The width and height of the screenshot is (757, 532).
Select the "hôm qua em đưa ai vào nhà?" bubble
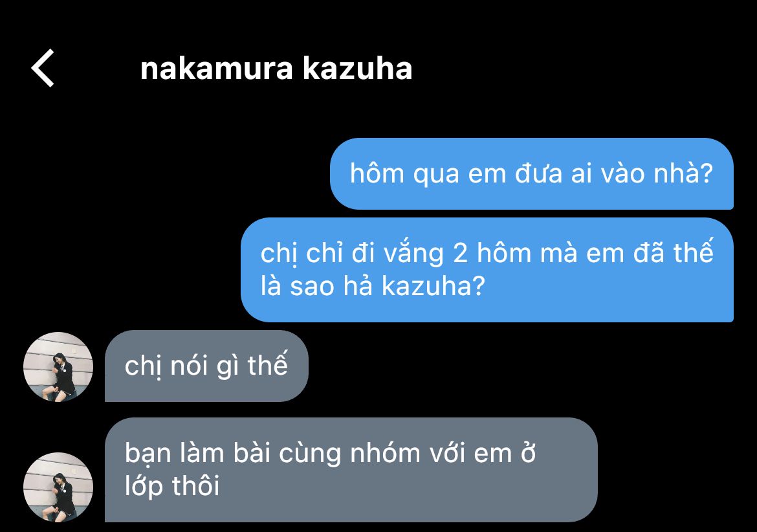point(532,174)
